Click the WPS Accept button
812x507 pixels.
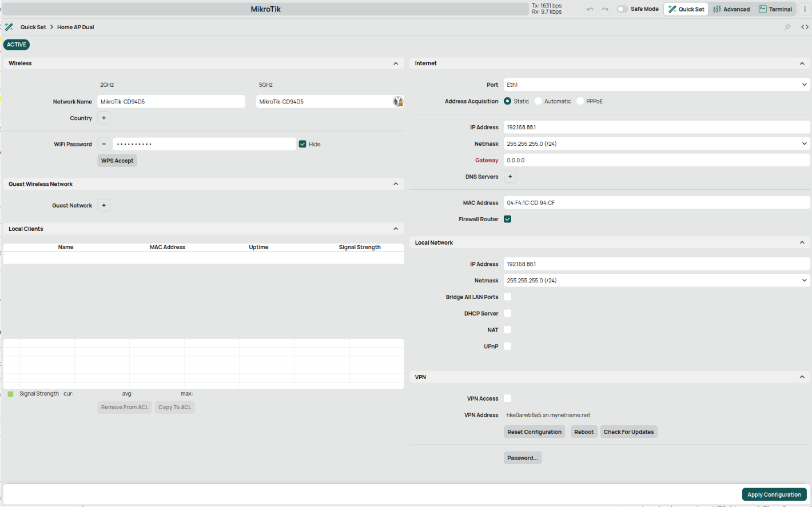(x=117, y=161)
